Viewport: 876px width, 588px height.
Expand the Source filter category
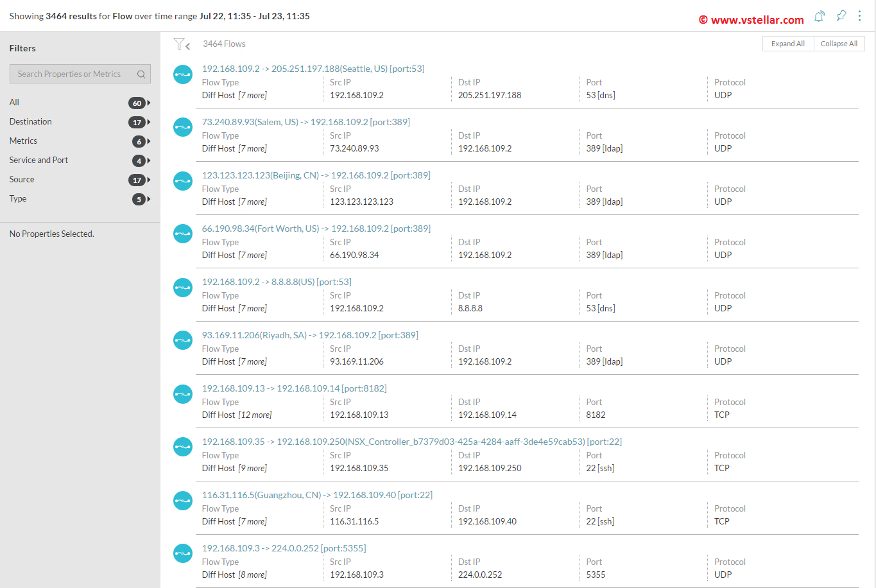click(x=148, y=180)
